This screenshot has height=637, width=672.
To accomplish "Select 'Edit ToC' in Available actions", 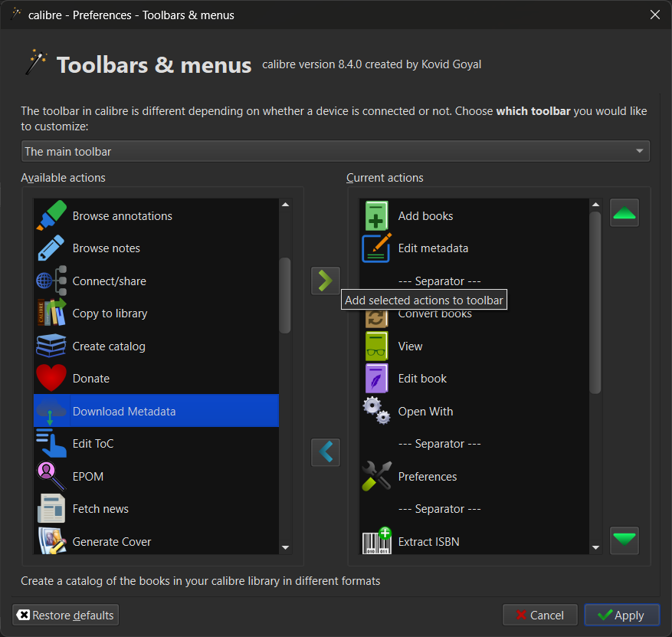I will coord(156,443).
